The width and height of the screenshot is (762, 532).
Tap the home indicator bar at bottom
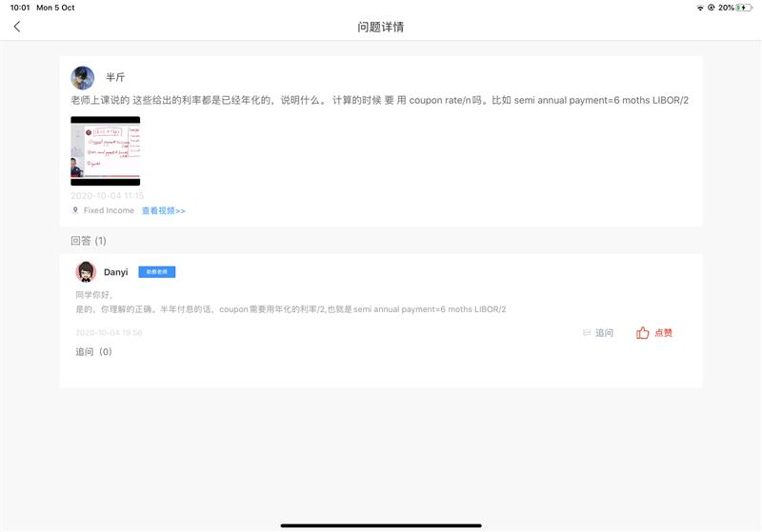point(381,524)
